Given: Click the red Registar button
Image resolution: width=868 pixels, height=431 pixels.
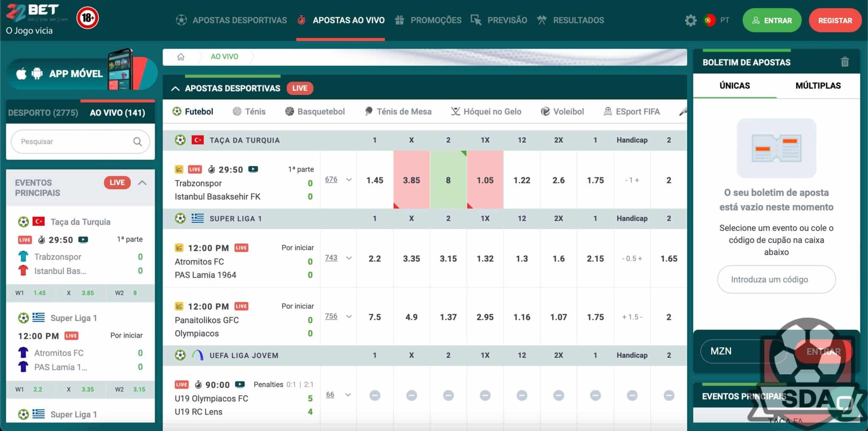Looking at the screenshot, I should point(835,20).
